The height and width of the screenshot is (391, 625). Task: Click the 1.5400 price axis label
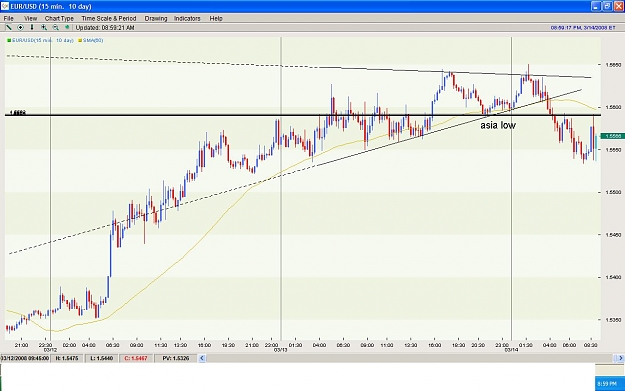tap(613, 277)
